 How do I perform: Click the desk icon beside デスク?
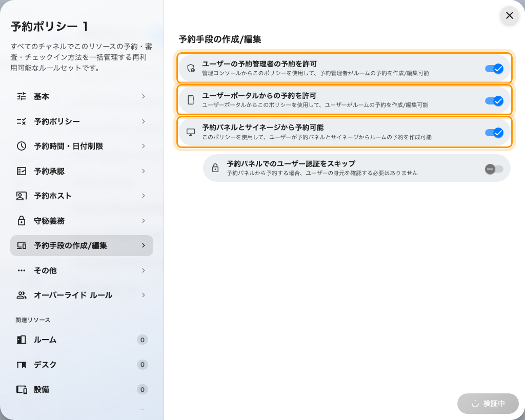(x=22, y=365)
